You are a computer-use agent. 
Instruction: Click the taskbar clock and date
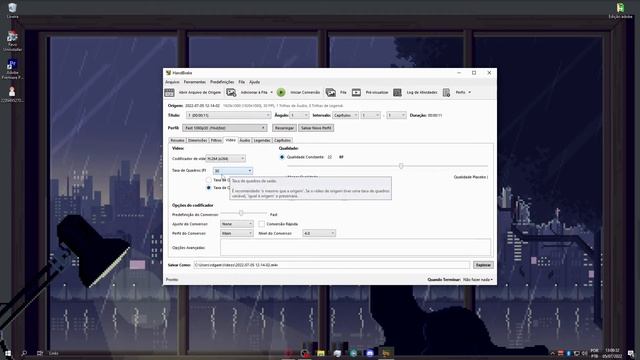[612, 353]
